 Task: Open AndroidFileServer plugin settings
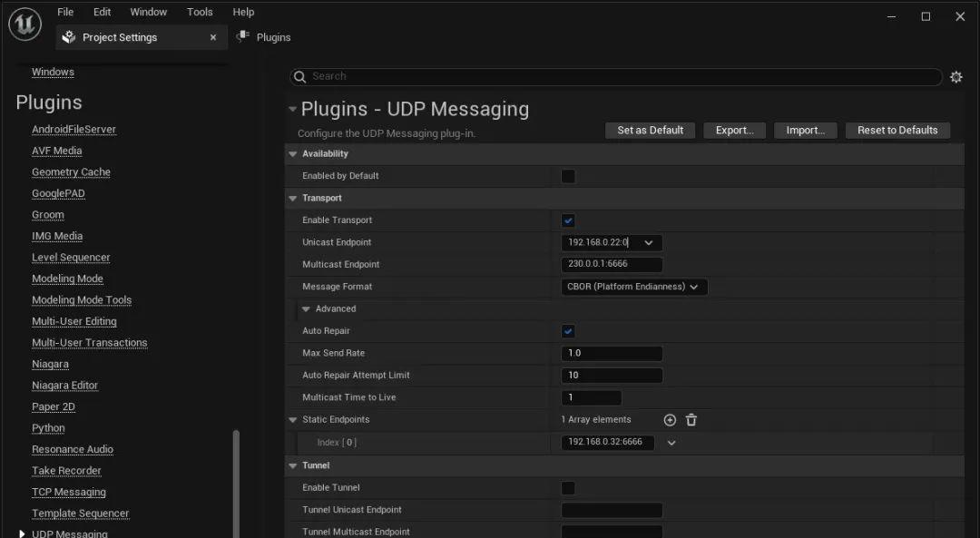[73, 130]
